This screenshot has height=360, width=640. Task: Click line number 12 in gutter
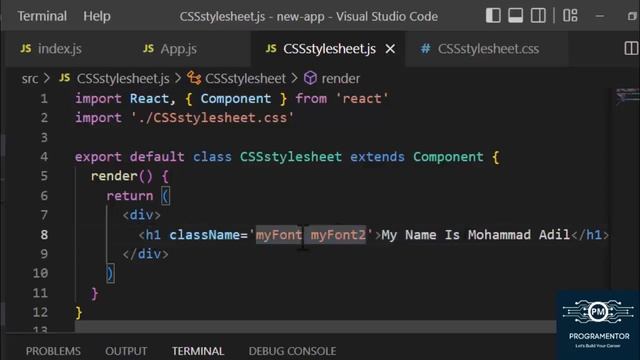(x=40, y=313)
